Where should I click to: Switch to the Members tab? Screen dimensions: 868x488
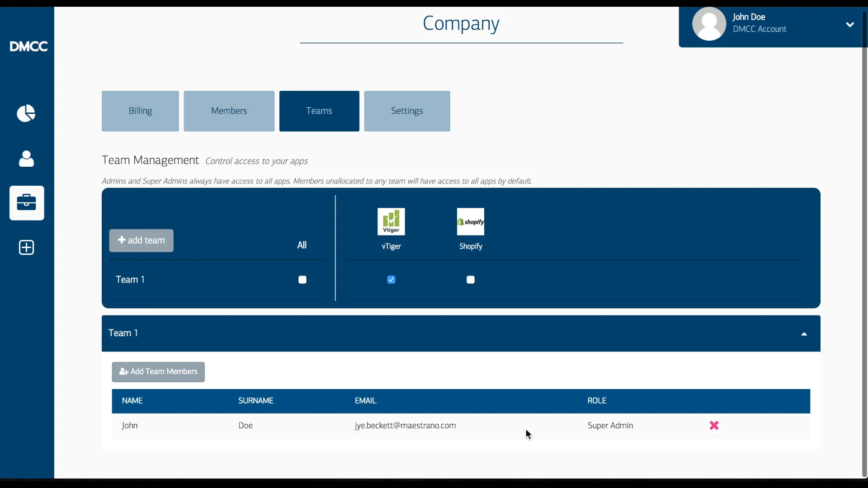click(229, 111)
